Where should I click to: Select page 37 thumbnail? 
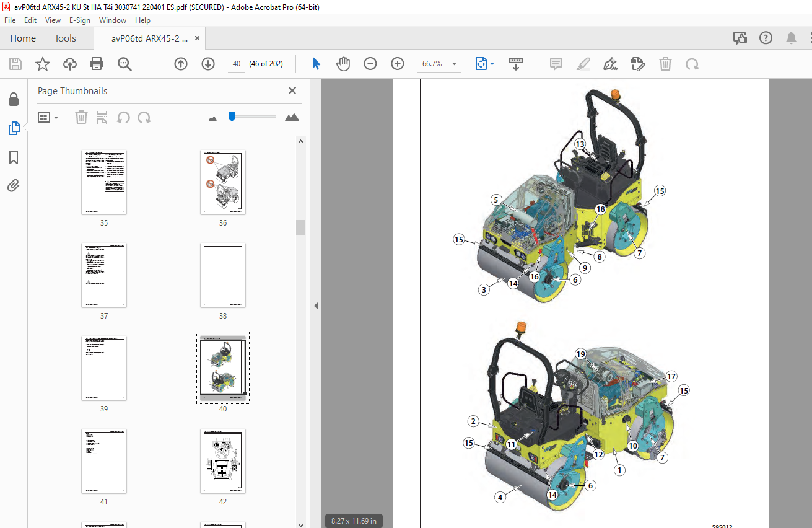[x=104, y=275]
